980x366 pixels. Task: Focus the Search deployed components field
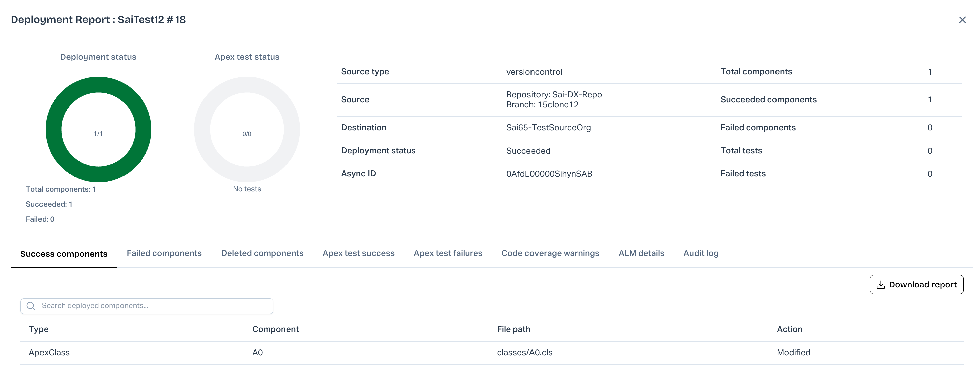point(152,306)
